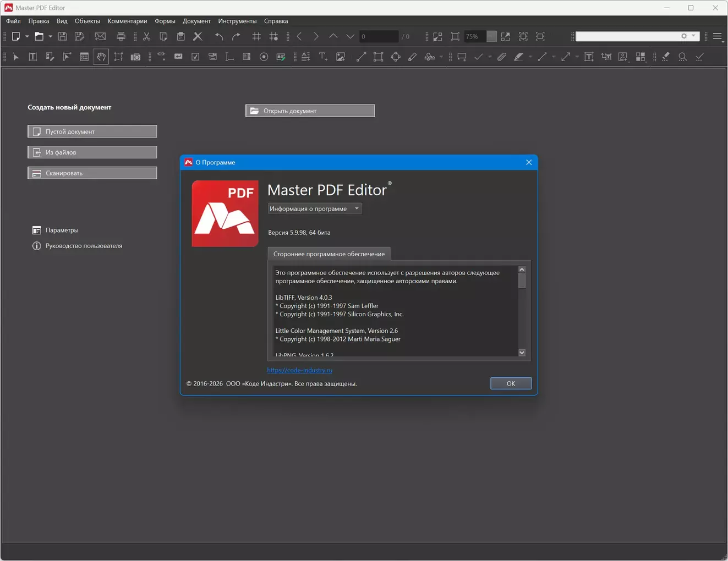This screenshot has width=728, height=561.
Task: Click the Send by email envelope icon
Action: [100, 36]
